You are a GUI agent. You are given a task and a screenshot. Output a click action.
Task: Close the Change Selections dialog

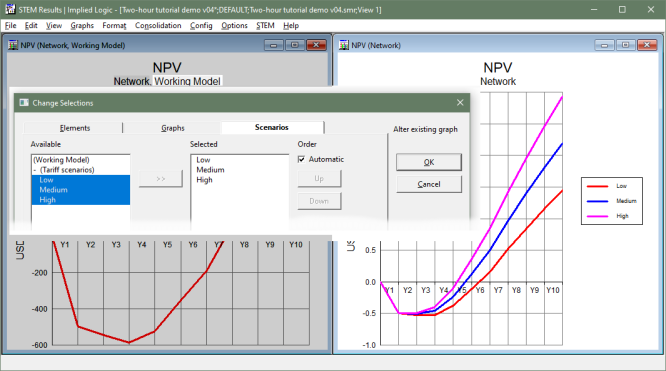[460, 102]
